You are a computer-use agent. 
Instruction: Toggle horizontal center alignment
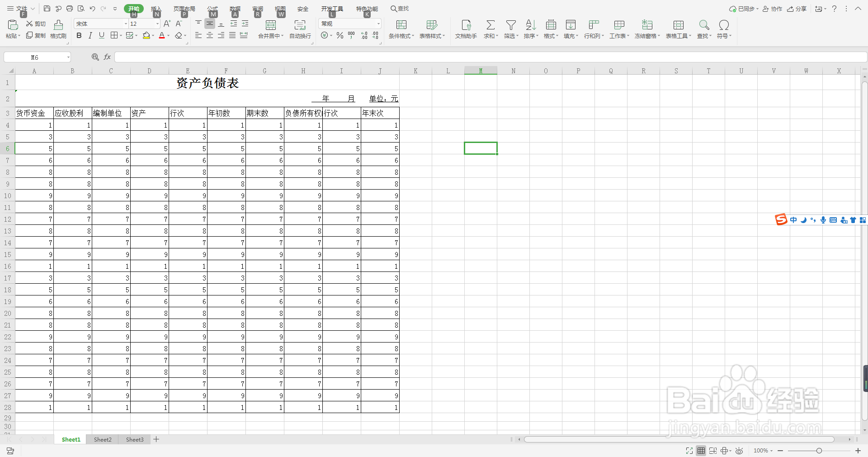pos(210,35)
